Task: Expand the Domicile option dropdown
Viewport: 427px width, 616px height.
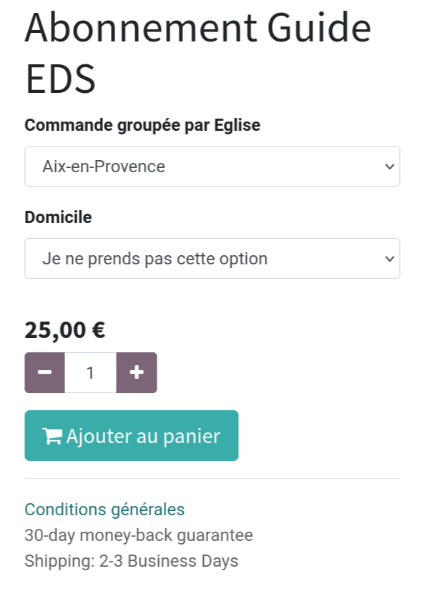Action: [x=212, y=258]
